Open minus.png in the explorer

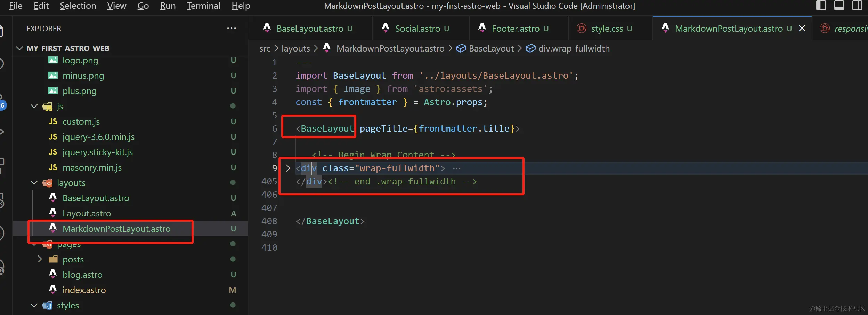(x=83, y=76)
